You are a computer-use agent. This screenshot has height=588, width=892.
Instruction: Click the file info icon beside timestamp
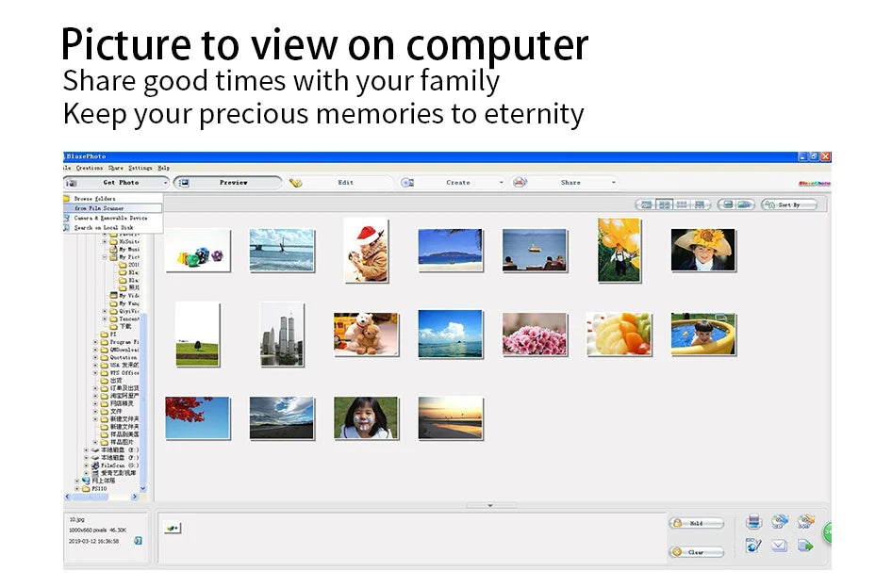coord(138,541)
